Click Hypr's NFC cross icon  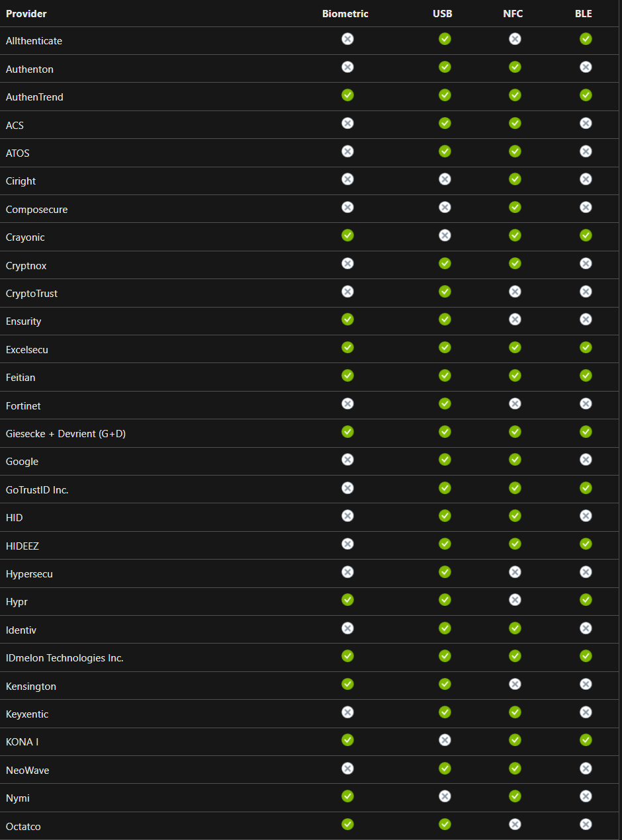pos(515,600)
